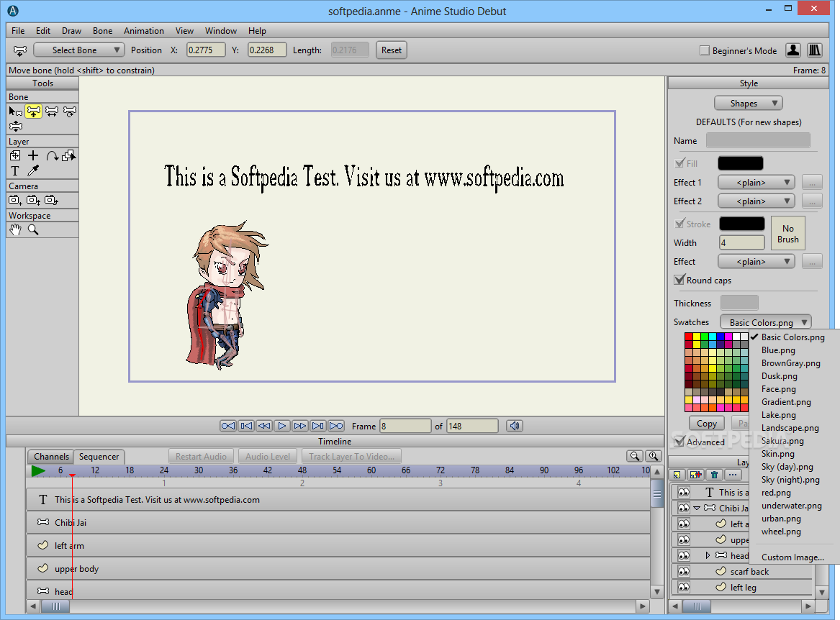The height and width of the screenshot is (620, 840).
Task: Open the Effect 2 plain dropdown
Action: [756, 201]
